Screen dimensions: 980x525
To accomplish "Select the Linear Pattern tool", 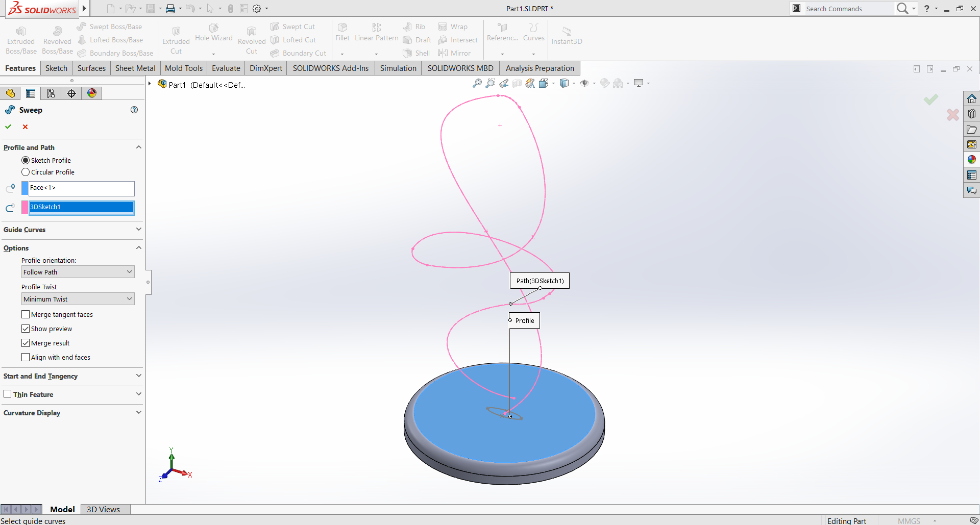I will click(376, 33).
